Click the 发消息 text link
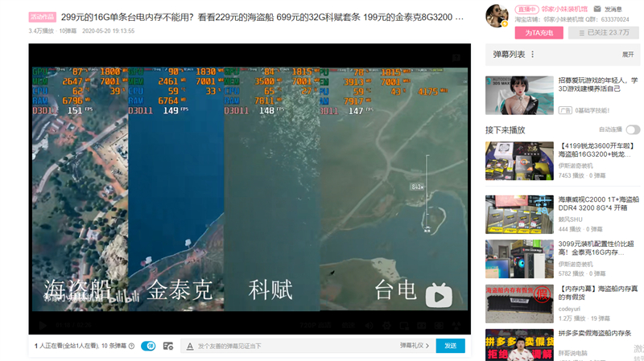Screen dimensions: 644x361 [613, 9]
